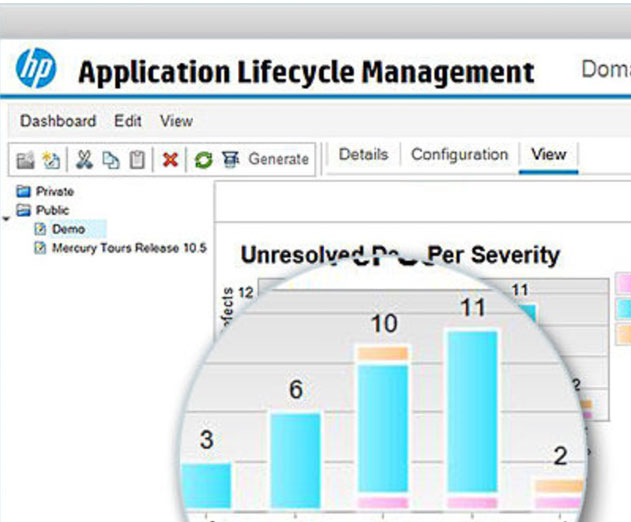Click the red X Delete icon
The image size is (631, 522).
(x=170, y=160)
